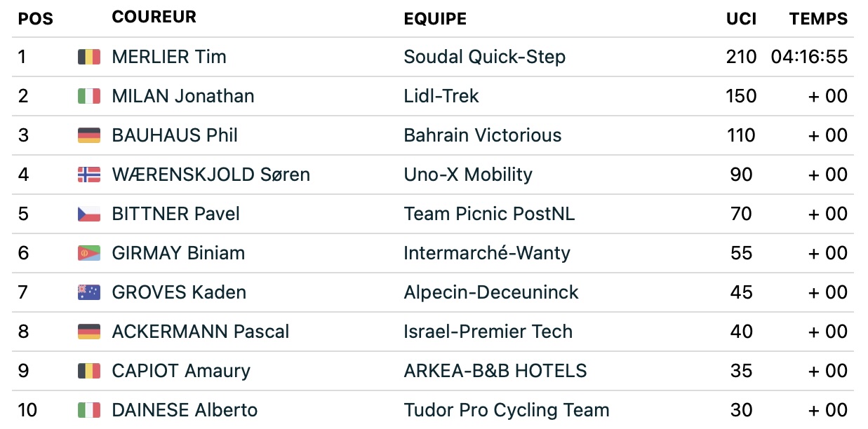Sort the table by TEMPS header
This screenshot has width=868, height=429.
tap(819, 19)
